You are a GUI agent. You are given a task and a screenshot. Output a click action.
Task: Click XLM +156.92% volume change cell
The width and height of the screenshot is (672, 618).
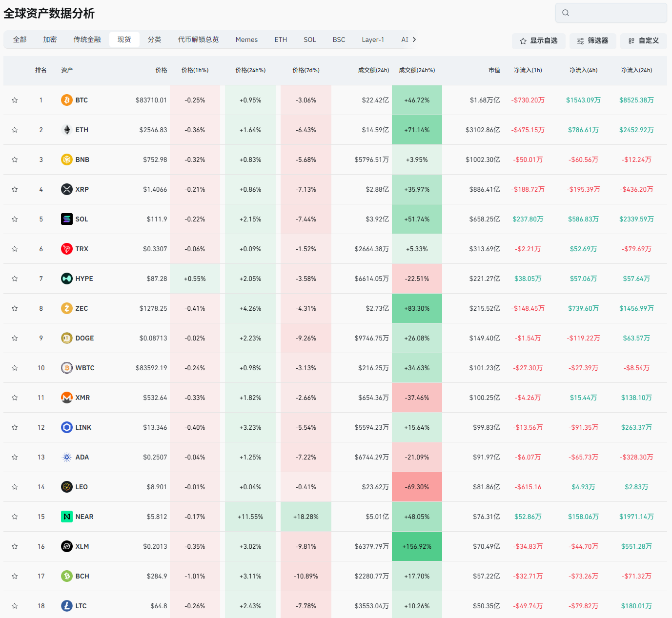[417, 546]
